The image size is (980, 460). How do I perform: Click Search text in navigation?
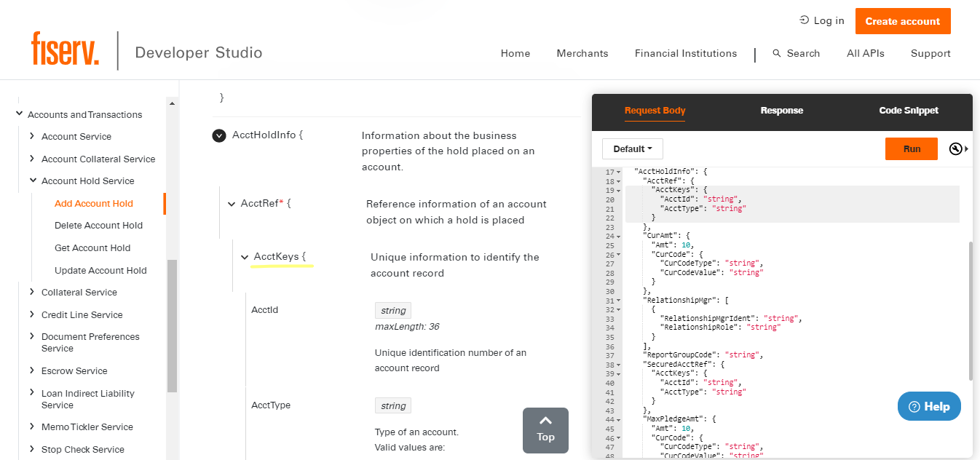(x=804, y=53)
